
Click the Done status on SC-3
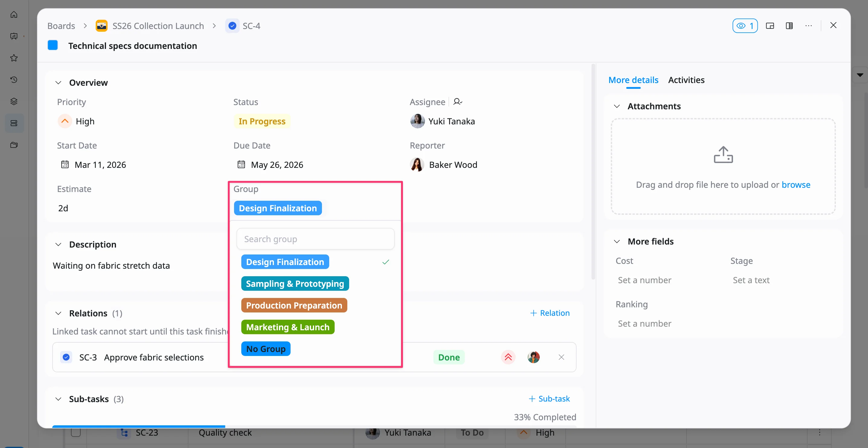(x=449, y=357)
